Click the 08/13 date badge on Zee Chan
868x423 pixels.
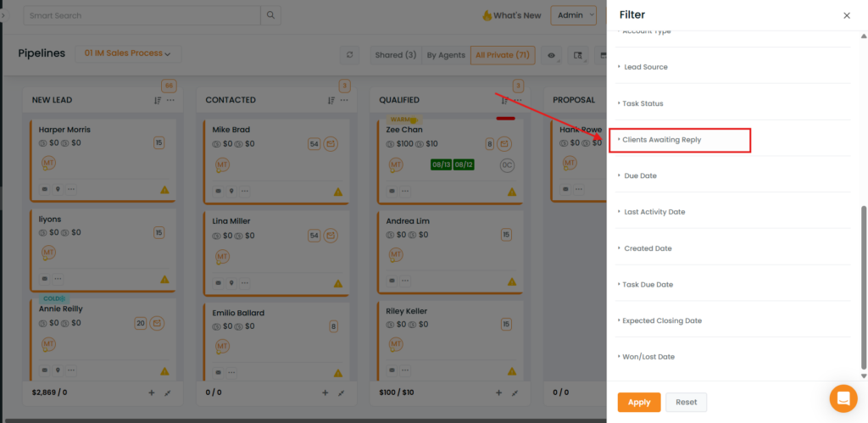(441, 164)
